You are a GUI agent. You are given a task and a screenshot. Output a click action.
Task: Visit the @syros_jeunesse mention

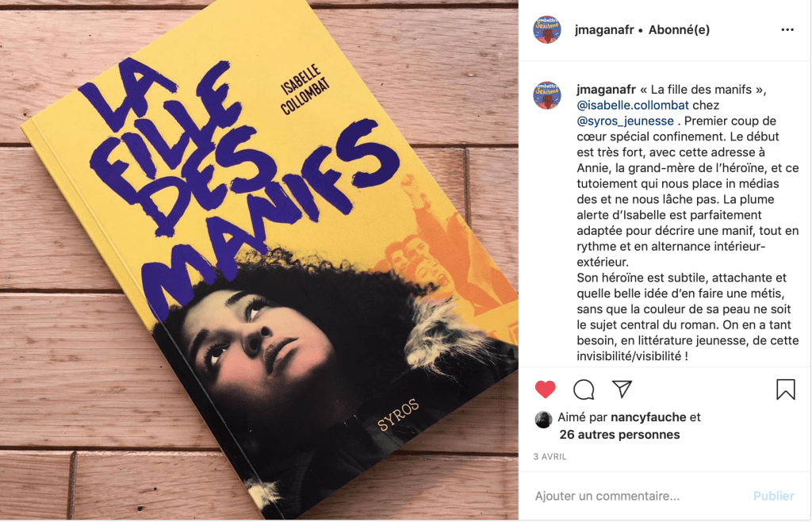625,121
